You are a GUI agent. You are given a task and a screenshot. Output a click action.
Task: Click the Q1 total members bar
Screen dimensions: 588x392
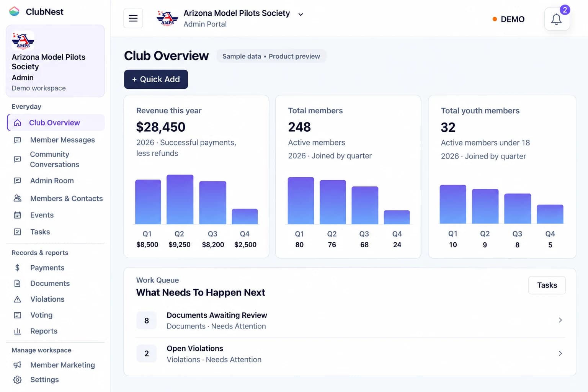(301, 201)
